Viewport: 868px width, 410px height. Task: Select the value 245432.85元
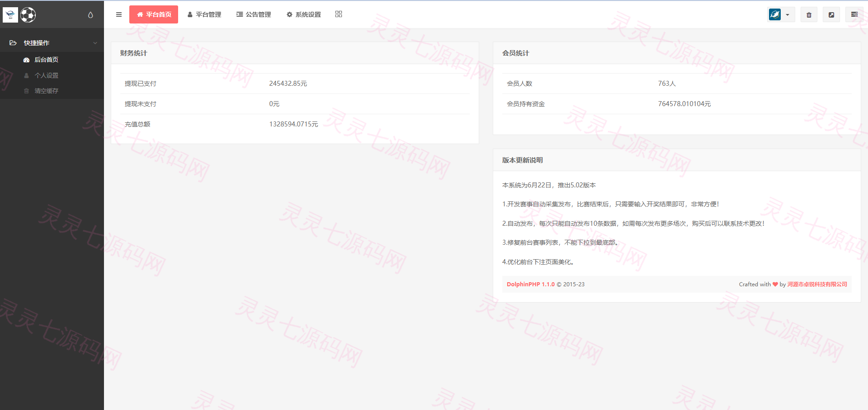pyautogui.click(x=288, y=84)
